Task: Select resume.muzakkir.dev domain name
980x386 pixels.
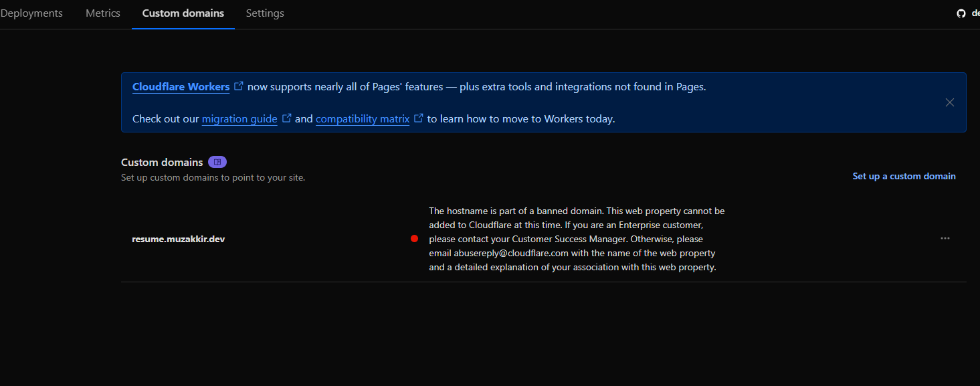Action: [x=179, y=239]
